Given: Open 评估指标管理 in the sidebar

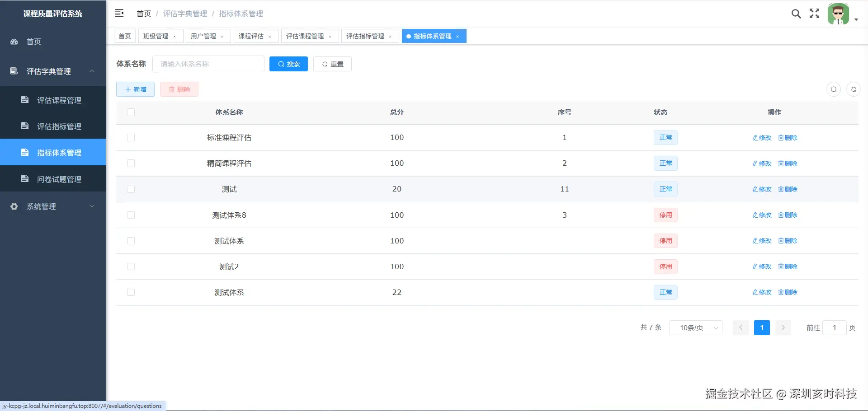Looking at the screenshot, I should point(53,126).
